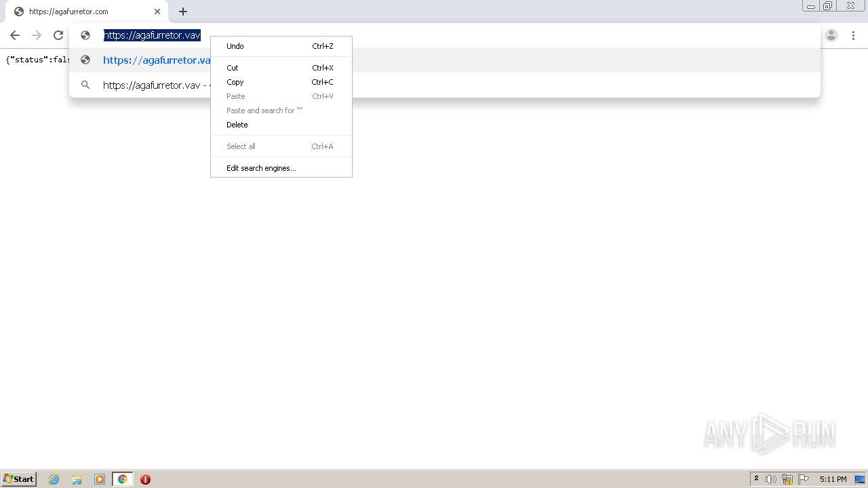Click the volume speaker tray icon
This screenshot has width=868, height=488.
point(770,479)
